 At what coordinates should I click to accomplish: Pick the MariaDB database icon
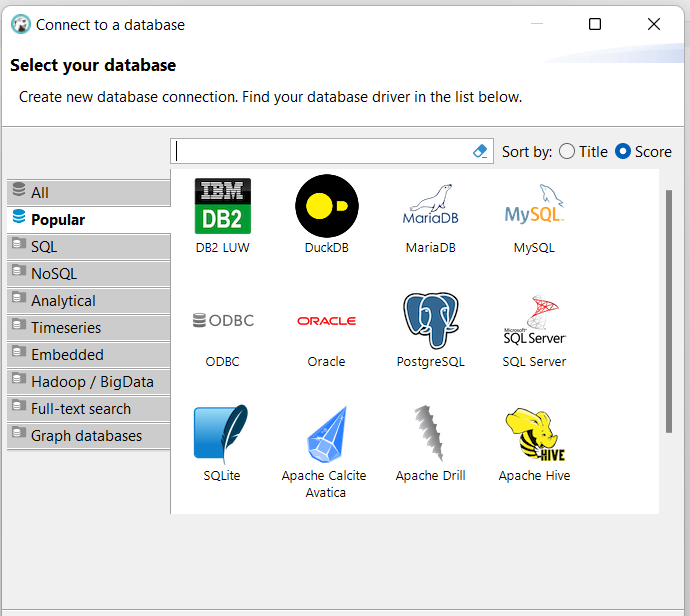pos(430,207)
